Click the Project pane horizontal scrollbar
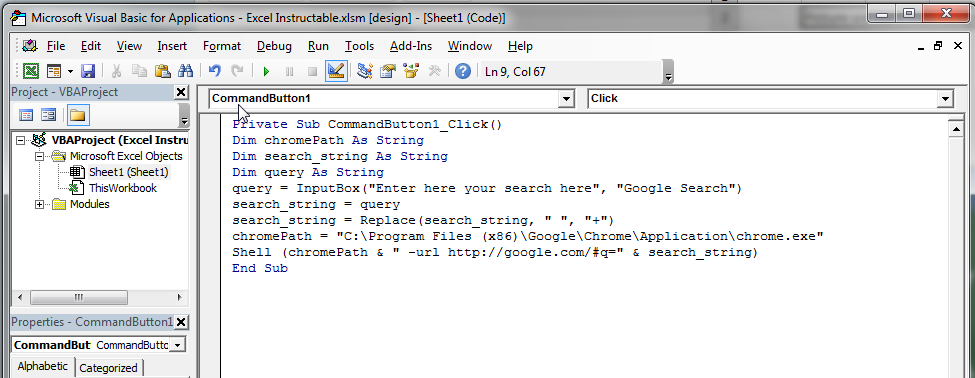The height and width of the screenshot is (378, 975). tap(100, 297)
